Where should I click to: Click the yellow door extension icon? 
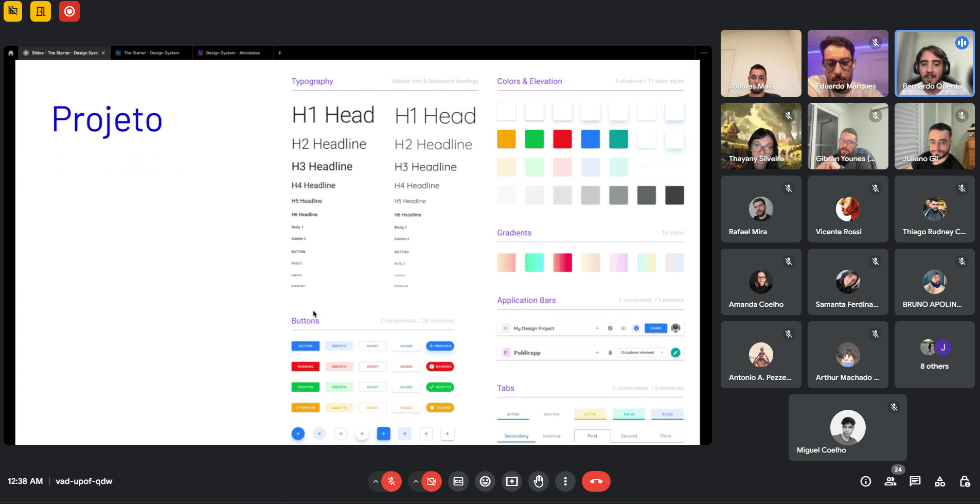41,11
